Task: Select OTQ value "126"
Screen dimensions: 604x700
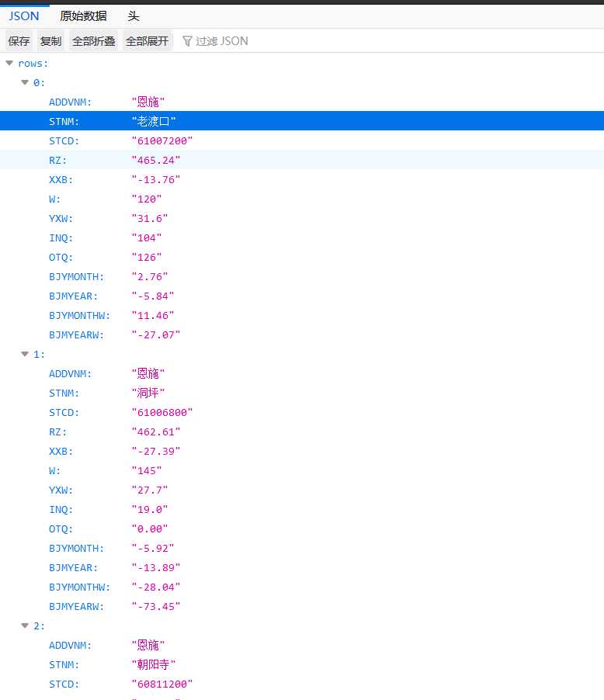Action: [x=147, y=257]
